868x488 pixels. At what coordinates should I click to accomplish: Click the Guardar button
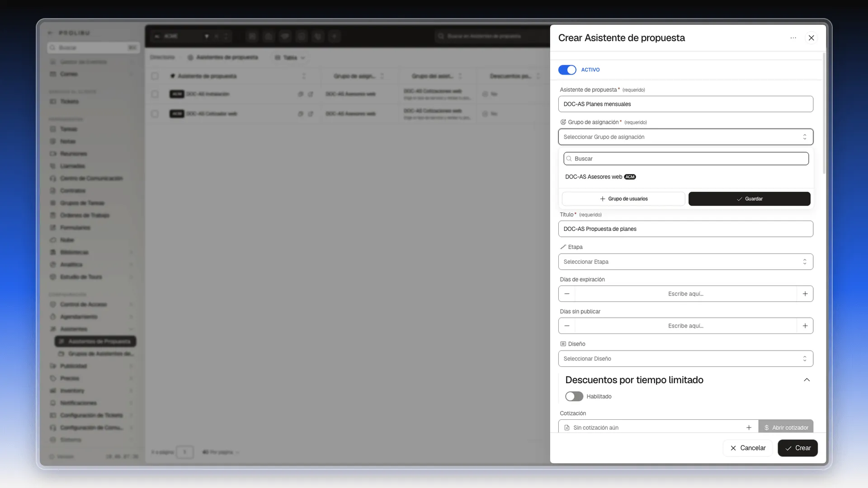click(749, 199)
